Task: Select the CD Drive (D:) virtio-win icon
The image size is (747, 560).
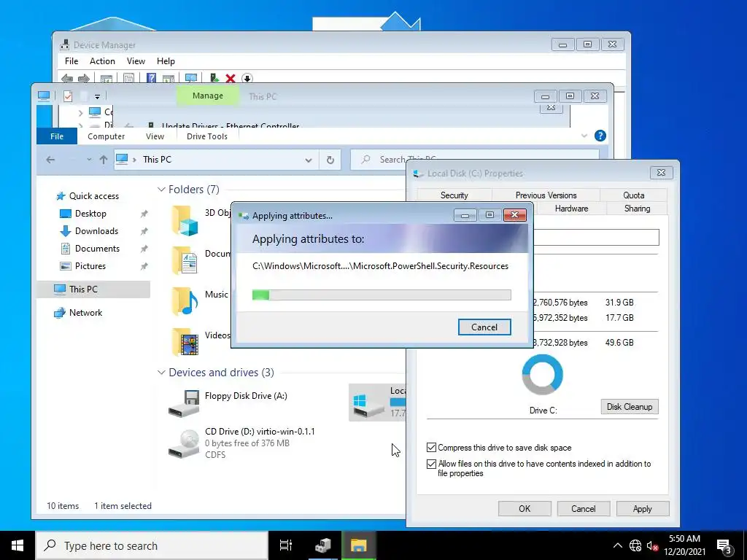Action: [185, 444]
